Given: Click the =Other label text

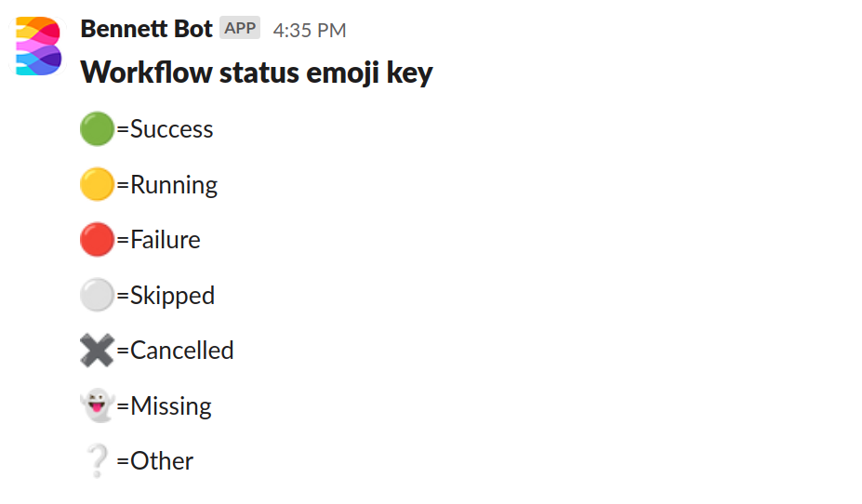Looking at the screenshot, I should (155, 461).
